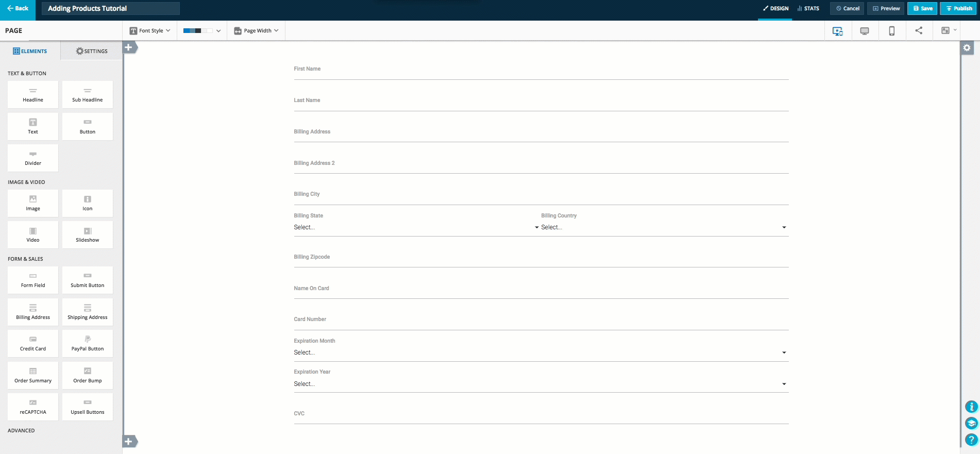Viewport: 980px width, 454px height.
Task: Switch to the Settings tab
Action: point(92,51)
